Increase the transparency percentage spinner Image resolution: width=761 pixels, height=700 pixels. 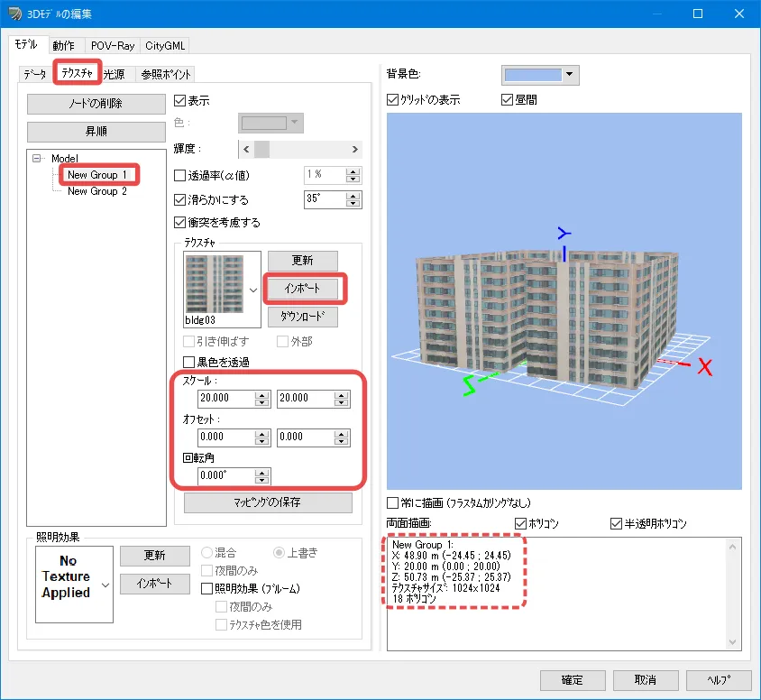[353, 170]
